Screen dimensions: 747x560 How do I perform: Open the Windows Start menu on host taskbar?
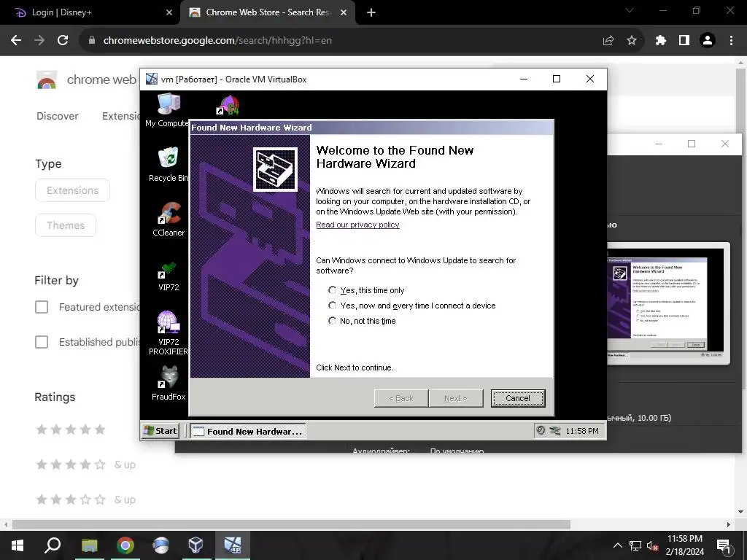pyautogui.click(x=18, y=545)
